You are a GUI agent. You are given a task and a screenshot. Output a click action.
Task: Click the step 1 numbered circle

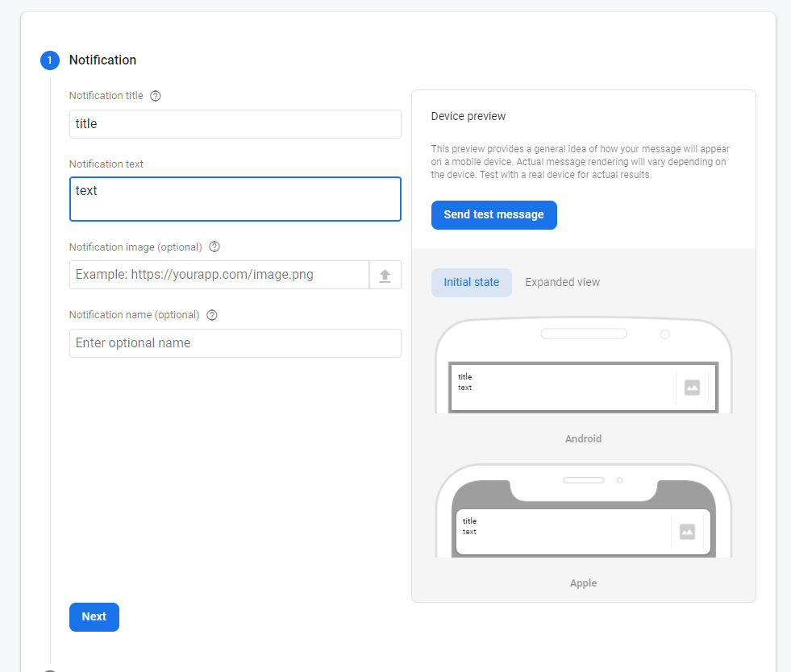(50, 60)
